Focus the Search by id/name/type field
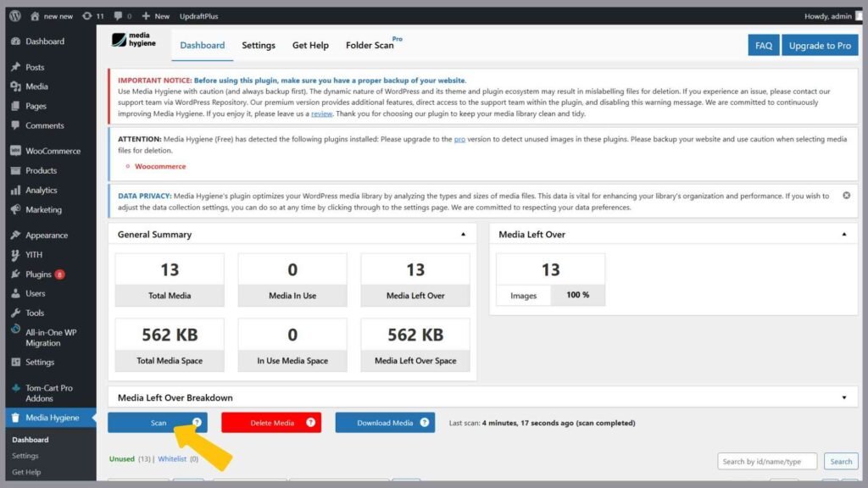Image resolution: width=868 pixels, height=488 pixels. pyautogui.click(x=767, y=462)
